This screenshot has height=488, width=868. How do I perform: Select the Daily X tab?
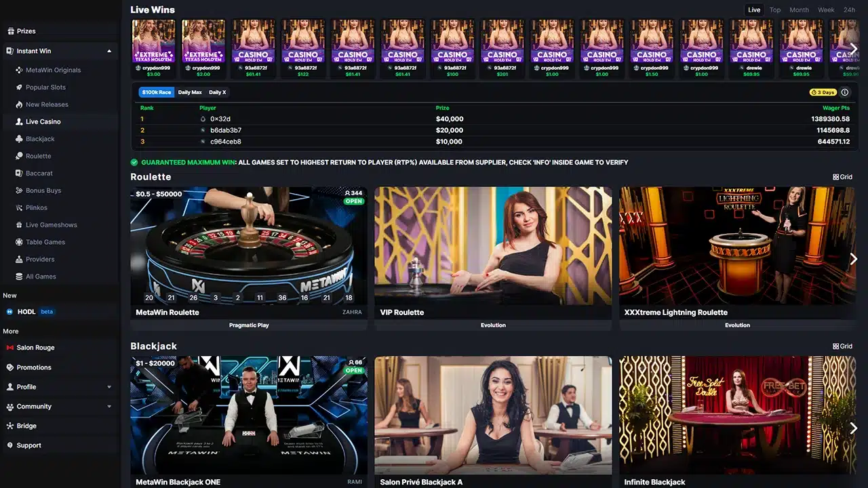tap(218, 92)
